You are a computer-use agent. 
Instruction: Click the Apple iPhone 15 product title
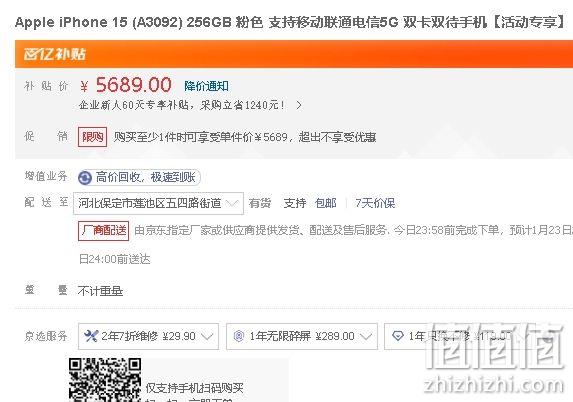(x=291, y=22)
